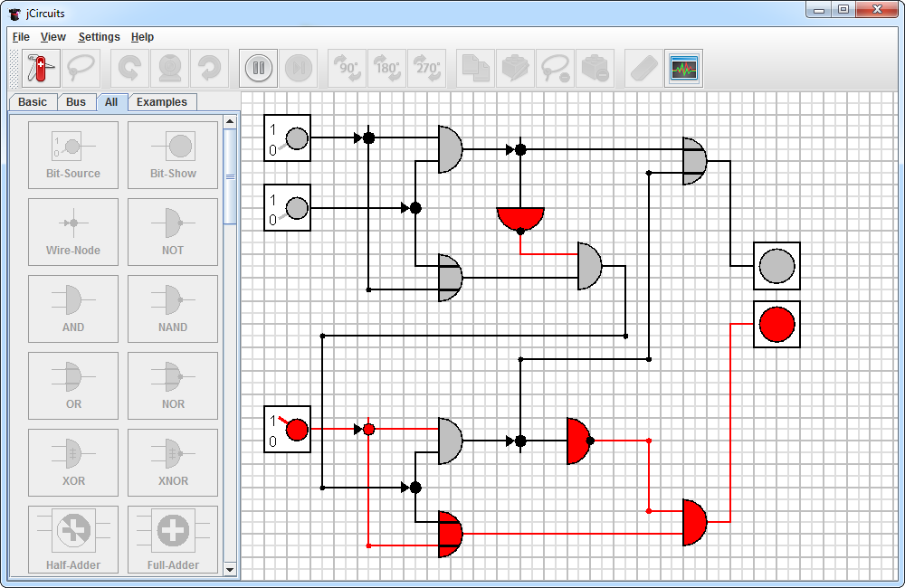Pause the circuit simulation
Screen dimensions: 905x588
[258, 68]
